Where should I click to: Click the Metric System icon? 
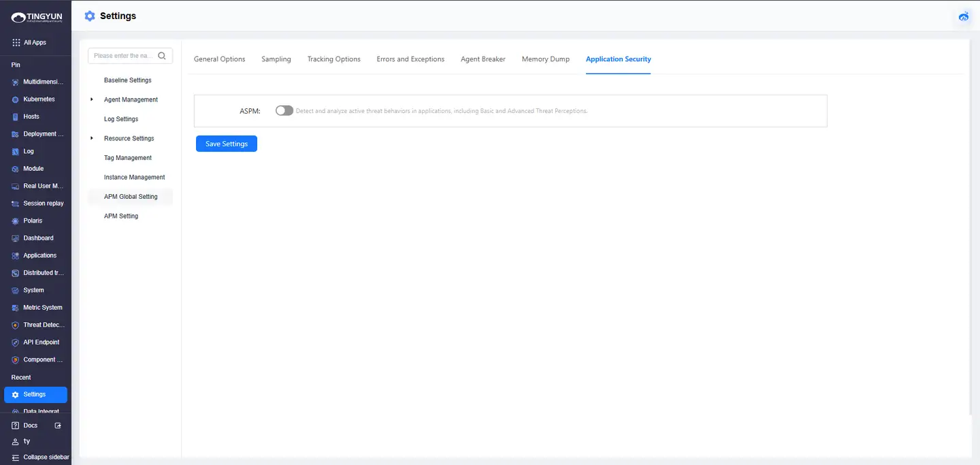click(x=15, y=308)
